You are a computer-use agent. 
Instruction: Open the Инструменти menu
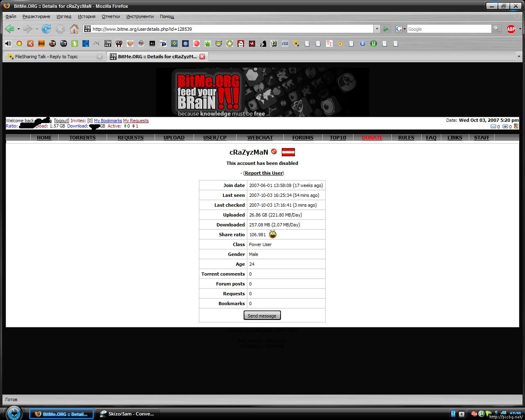coord(140,16)
